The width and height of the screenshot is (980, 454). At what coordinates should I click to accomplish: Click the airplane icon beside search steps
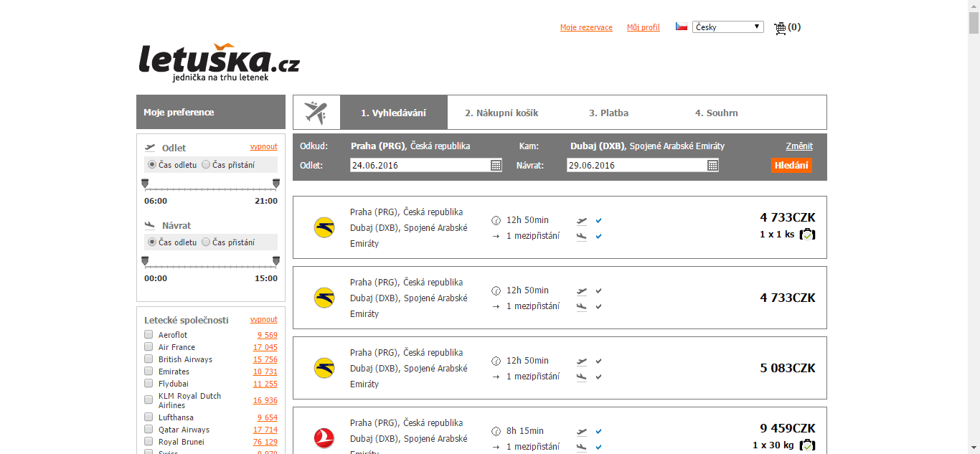pyautogui.click(x=316, y=113)
